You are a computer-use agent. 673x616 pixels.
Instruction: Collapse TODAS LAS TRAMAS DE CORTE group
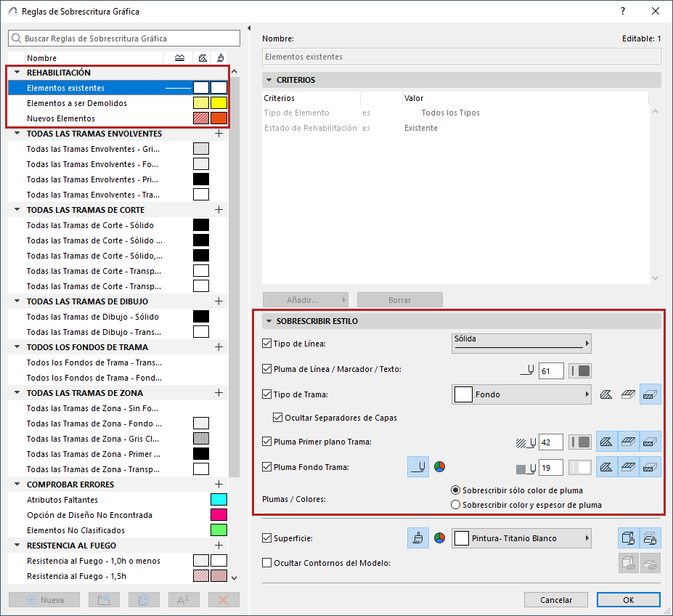click(17, 210)
